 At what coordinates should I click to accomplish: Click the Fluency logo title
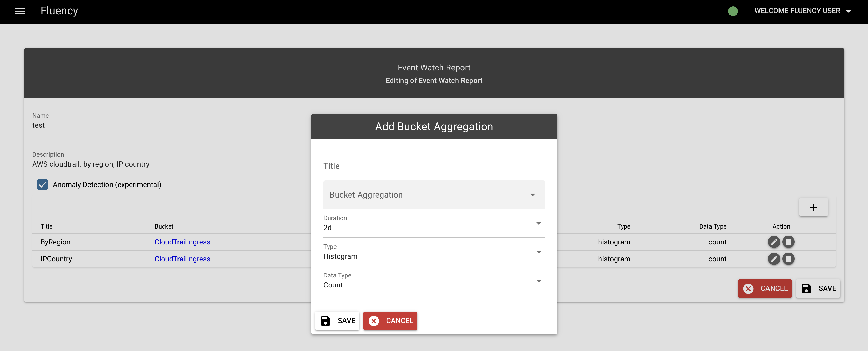point(59,11)
